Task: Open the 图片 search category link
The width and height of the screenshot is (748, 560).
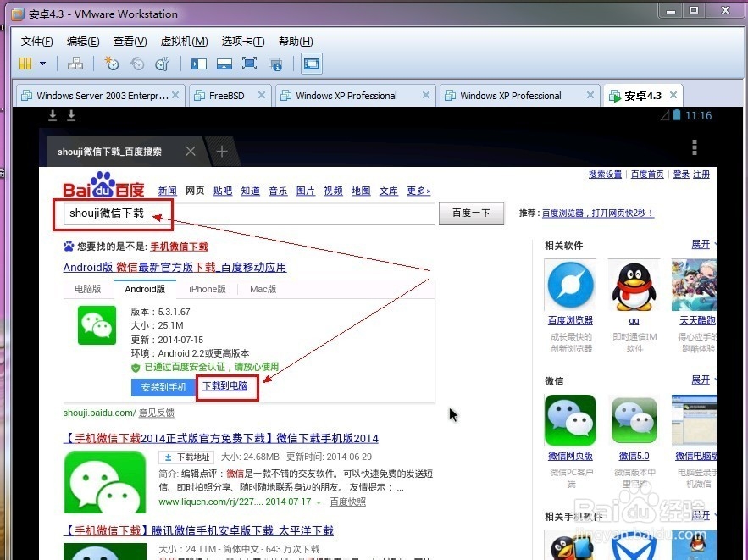Action: [x=305, y=191]
